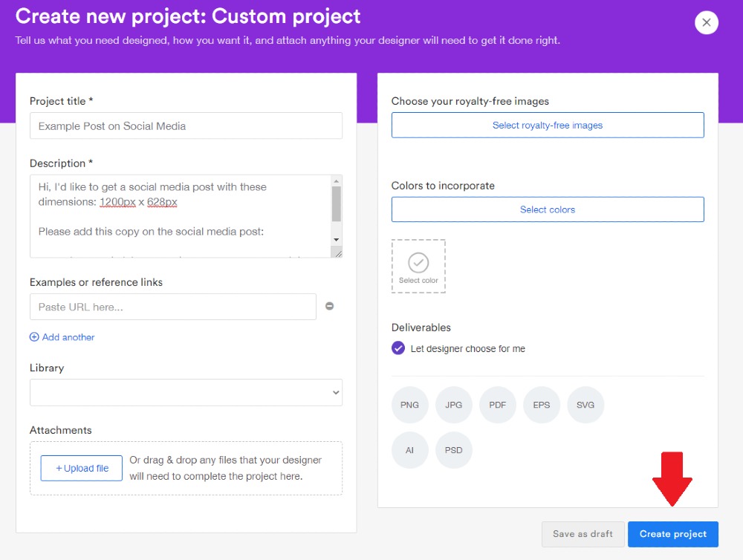Open the Select colors picker
743x560 pixels.
point(548,209)
